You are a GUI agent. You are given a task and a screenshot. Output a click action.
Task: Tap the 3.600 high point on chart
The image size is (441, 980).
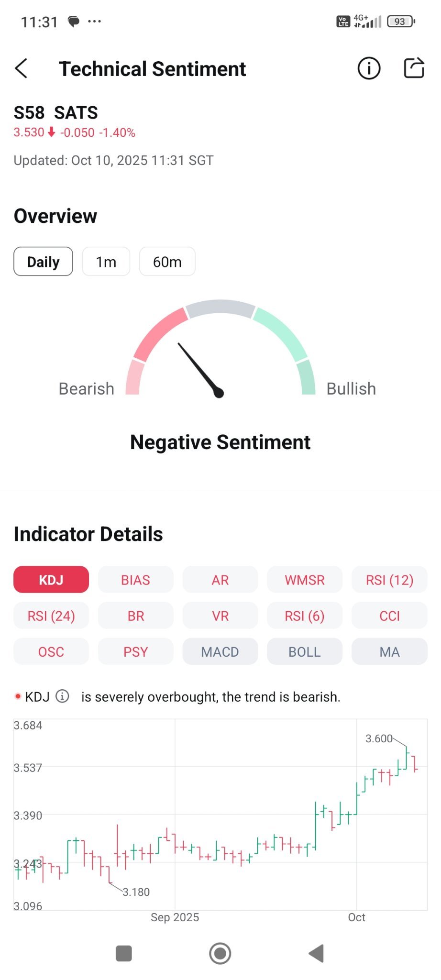(x=379, y=738)
